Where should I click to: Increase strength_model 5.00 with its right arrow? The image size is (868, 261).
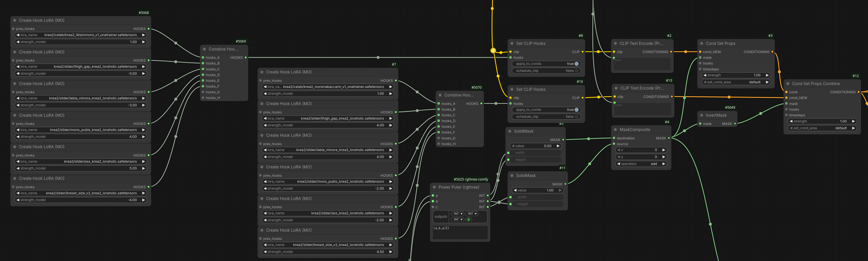coord(143,168)
